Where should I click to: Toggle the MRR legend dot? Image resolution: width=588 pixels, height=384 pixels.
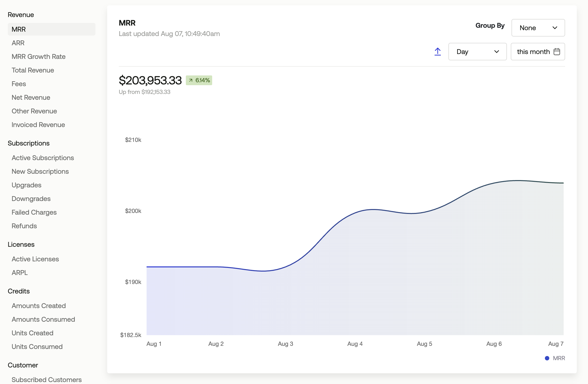click(547, 358)
